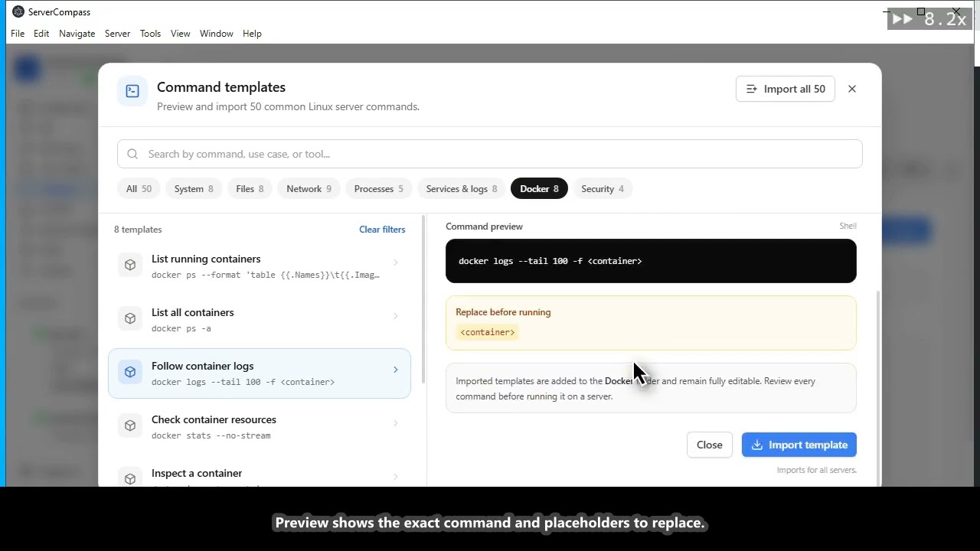Image resolution: width=980 pixels, height=551 pixels.
Task: Click the docker logs command preview box
Action: pyautogui.click(x=651, y=261)
